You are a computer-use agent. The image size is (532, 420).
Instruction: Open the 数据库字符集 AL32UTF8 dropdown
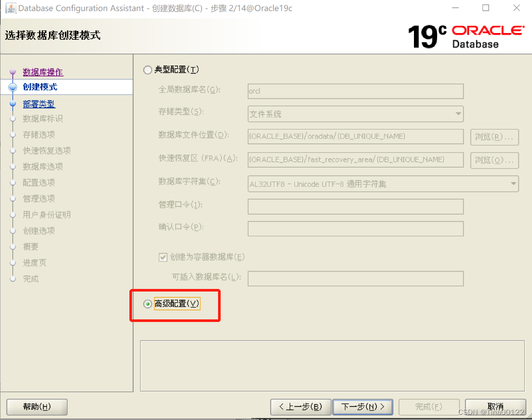pyautogui.click(x=383, y=184)
